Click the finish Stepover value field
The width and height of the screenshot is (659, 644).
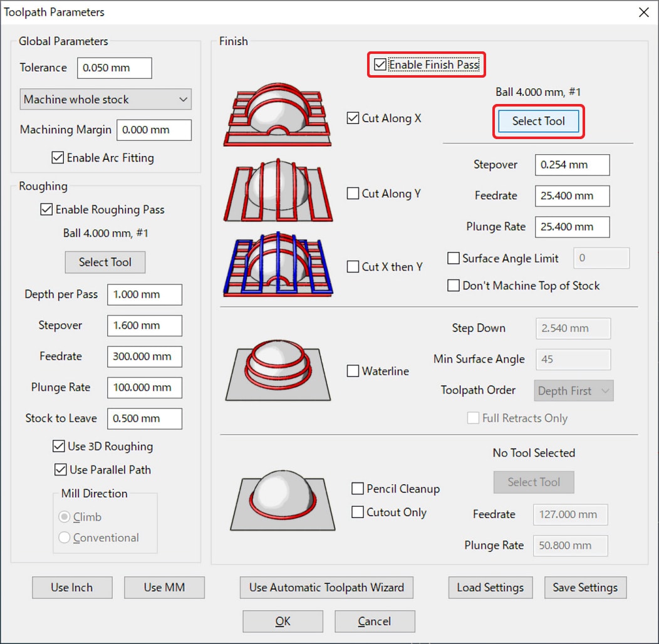pos(571,165)
